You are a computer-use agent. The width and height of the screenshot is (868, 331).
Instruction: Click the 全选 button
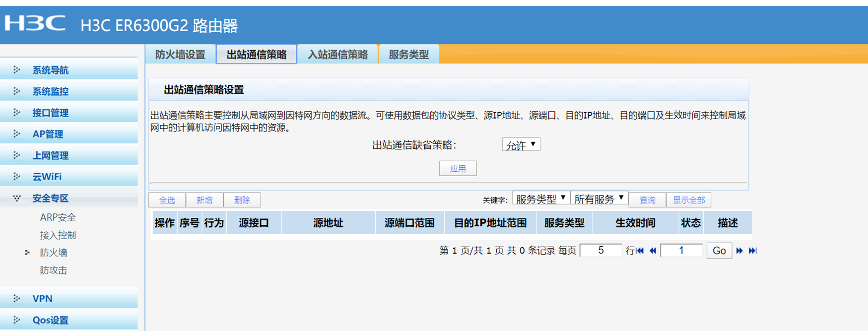tap(167, 200)
